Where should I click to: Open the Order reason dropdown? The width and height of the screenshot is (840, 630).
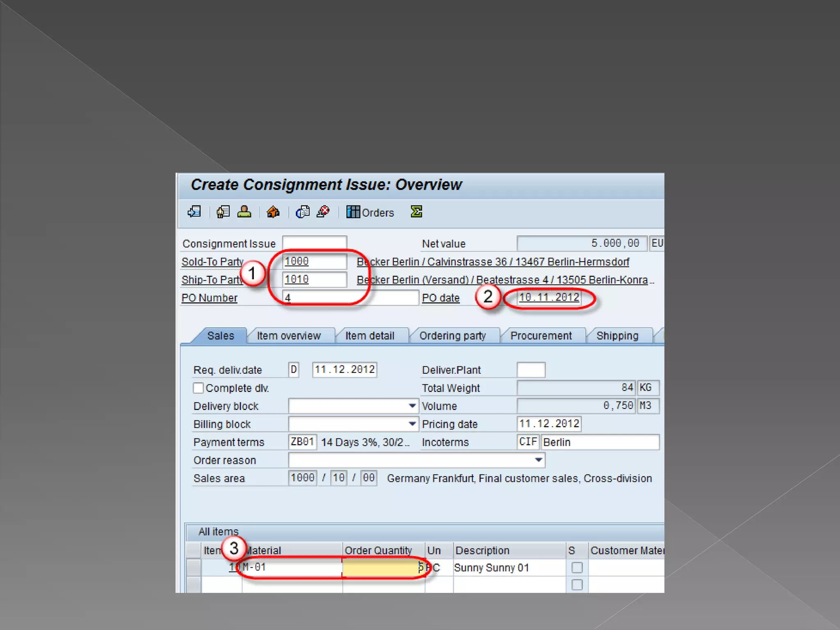coord(539,460)
